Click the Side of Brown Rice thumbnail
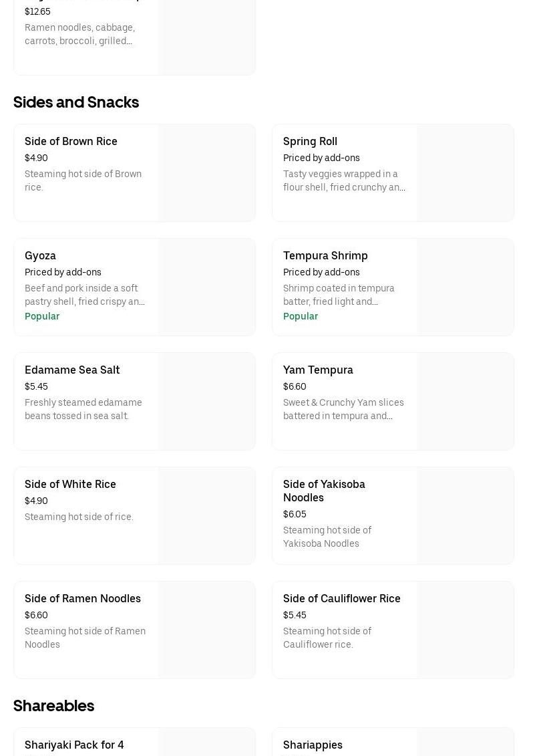This screenshot has height=756, width=537. 206,172
